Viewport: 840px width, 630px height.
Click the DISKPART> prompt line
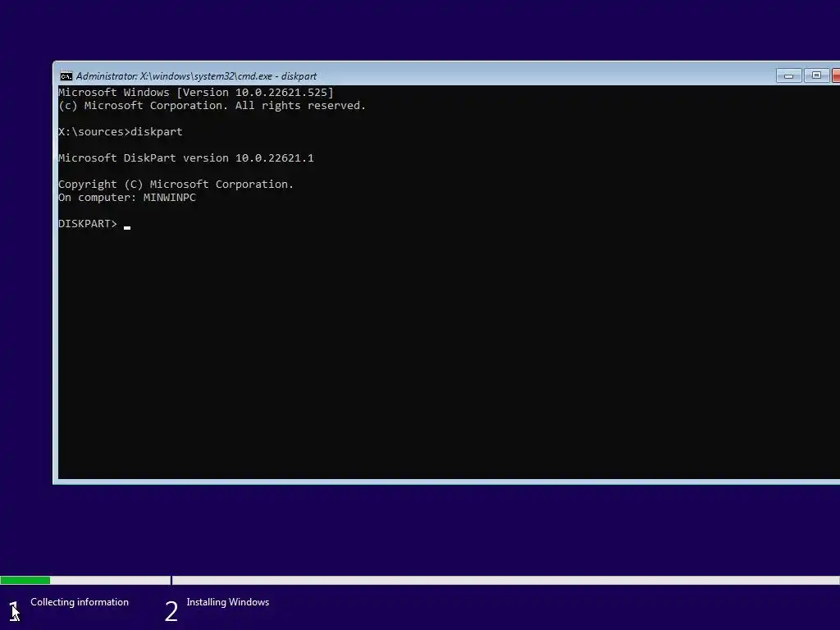[94, 224]
